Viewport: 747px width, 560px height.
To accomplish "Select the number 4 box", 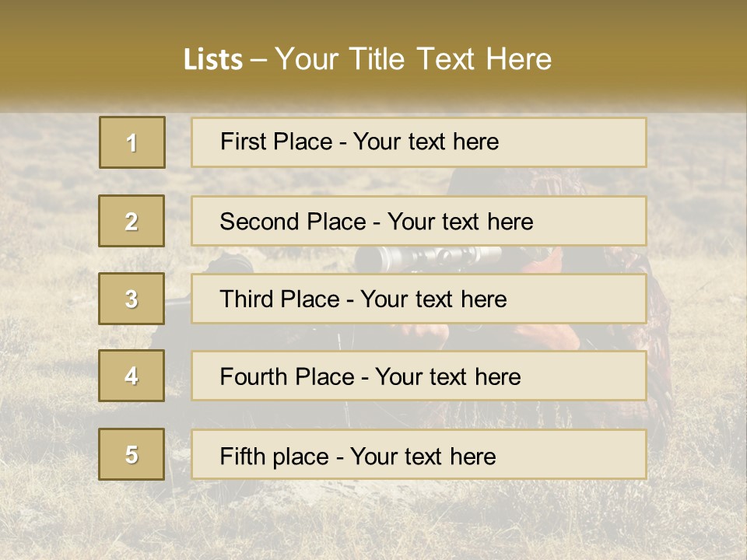I will point(132,376).
